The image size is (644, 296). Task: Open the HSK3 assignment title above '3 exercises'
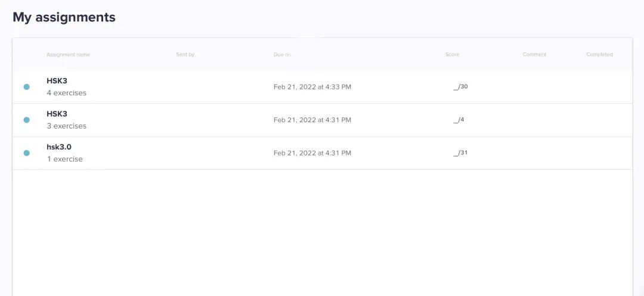[57, 114]
